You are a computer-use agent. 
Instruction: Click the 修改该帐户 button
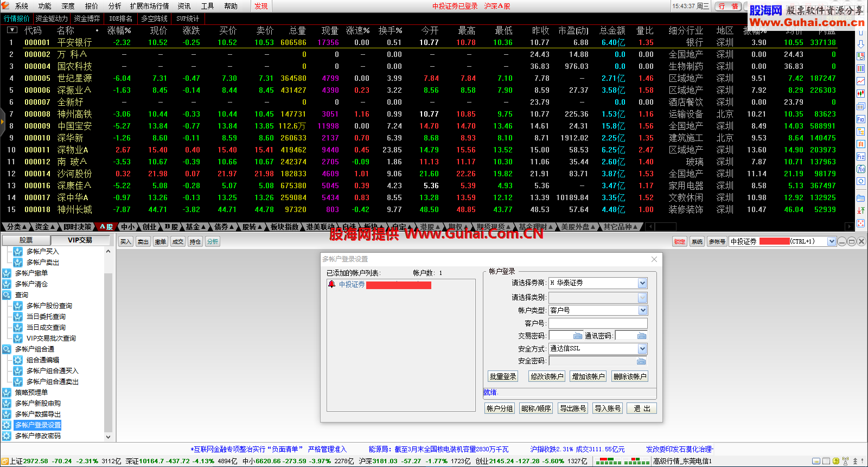pyautogui.click(x=547, y=376)
